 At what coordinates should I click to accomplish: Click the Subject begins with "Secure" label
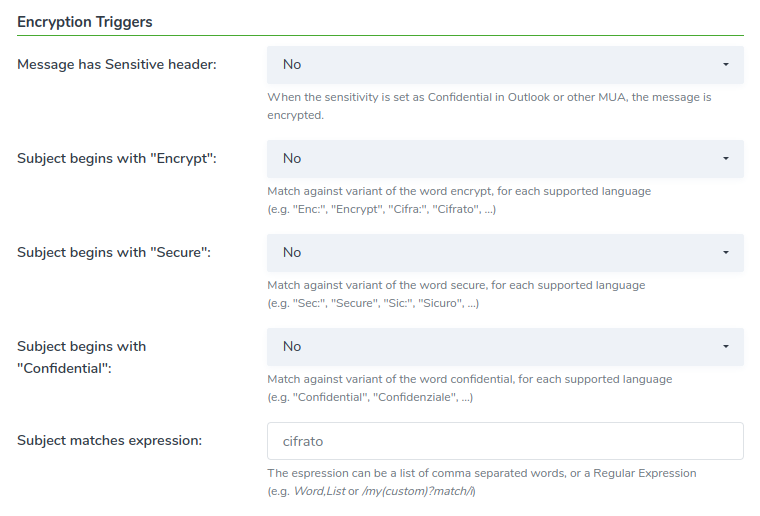tap(114, 252)
